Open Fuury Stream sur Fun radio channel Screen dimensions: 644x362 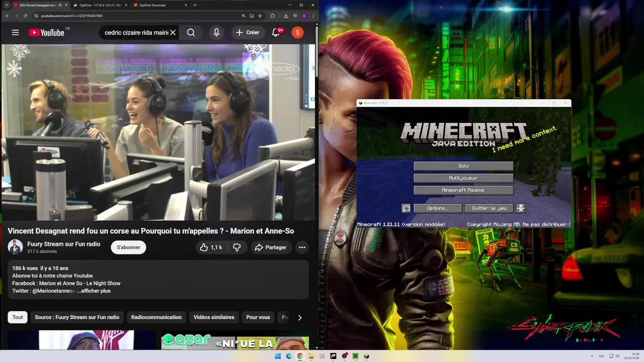tap(64, 244)
